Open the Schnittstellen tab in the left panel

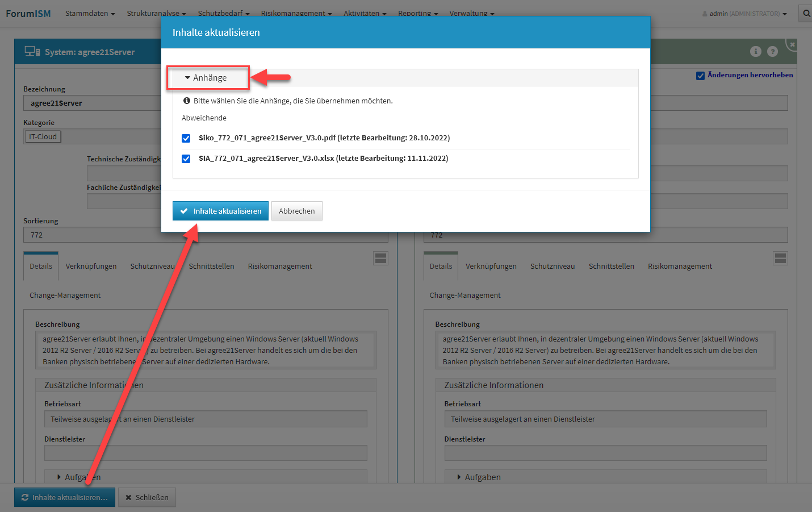[x=211, y=266]
